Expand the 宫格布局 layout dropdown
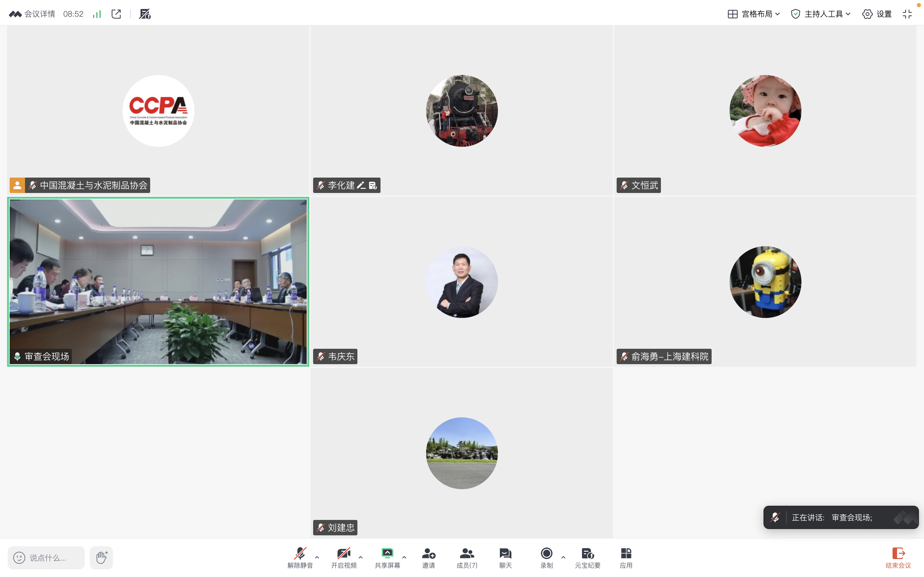The height and width of the screenshot is (577, 924). pyautogui.click(x=753, y=14)
